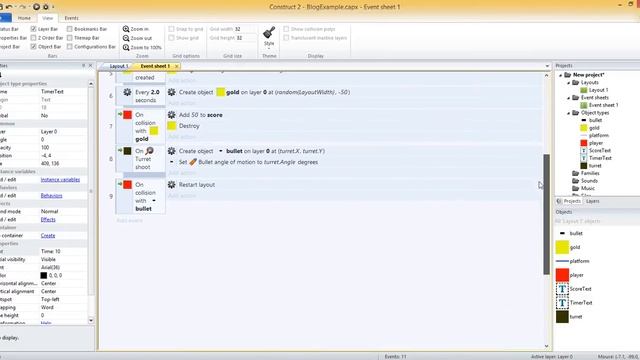This screenshot has height=360, width=640.
Task: Click Add action under Restart layout
Action: point(182,196)
